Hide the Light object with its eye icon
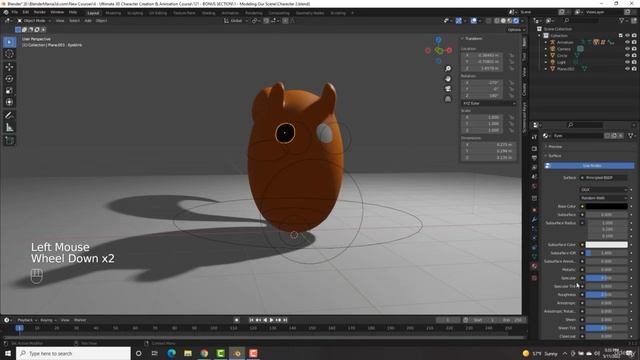The image size is (640, 360). pos(627,62)
